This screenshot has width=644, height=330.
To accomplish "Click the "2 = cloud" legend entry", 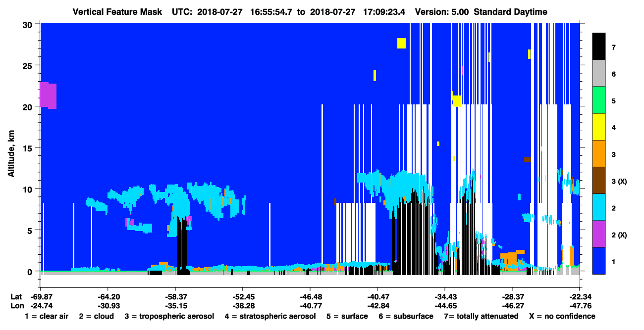I will (96, 316).
